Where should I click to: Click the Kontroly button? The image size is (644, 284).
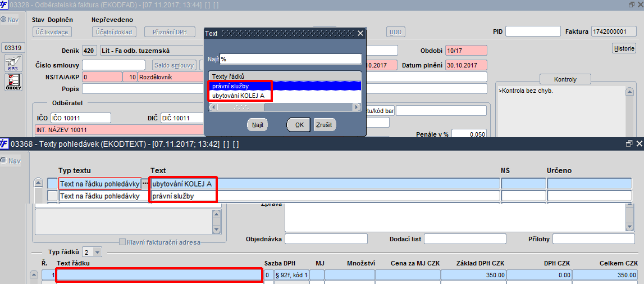point(565,79)
